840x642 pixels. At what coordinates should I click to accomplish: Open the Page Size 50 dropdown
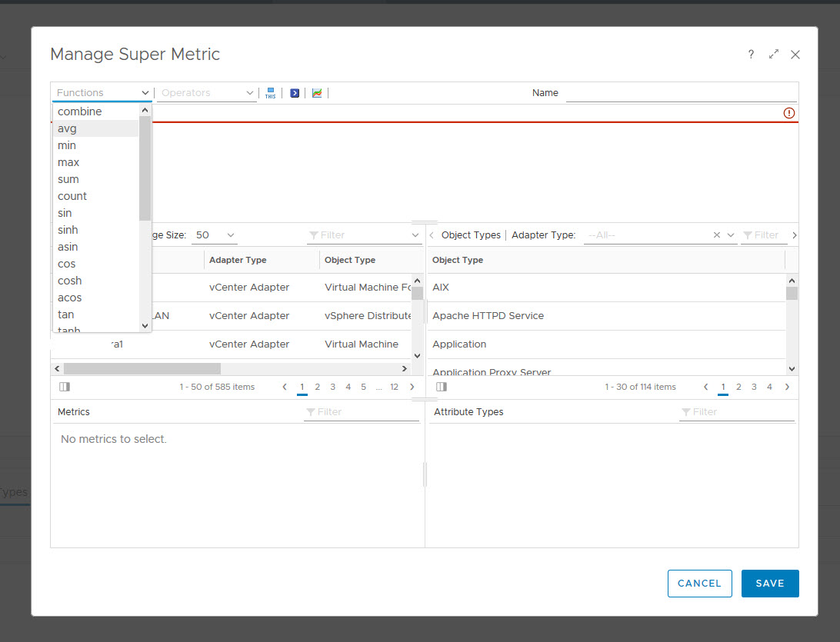click(x=215, y=235)
